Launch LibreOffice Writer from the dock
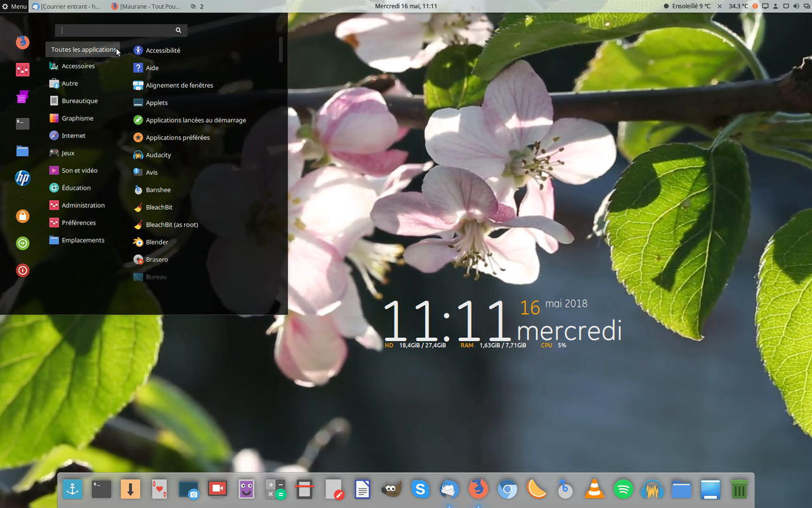 (362, 489)
